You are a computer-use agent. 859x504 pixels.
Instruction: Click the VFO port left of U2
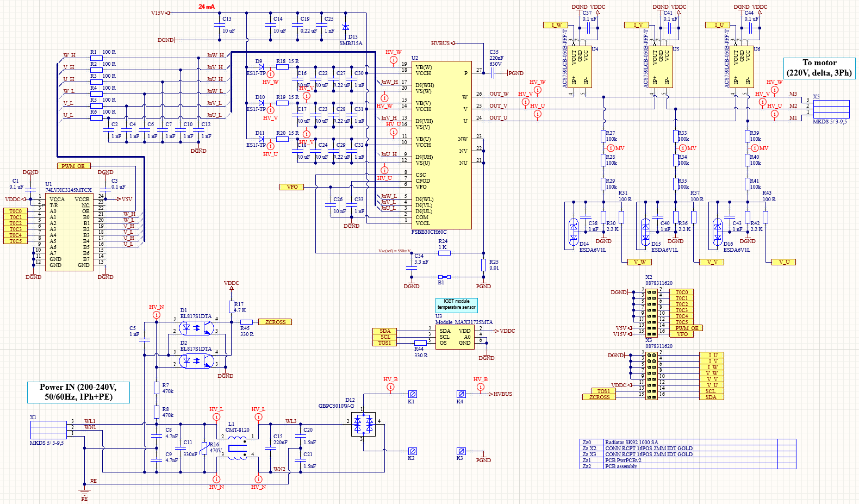(x=291, y=186)
